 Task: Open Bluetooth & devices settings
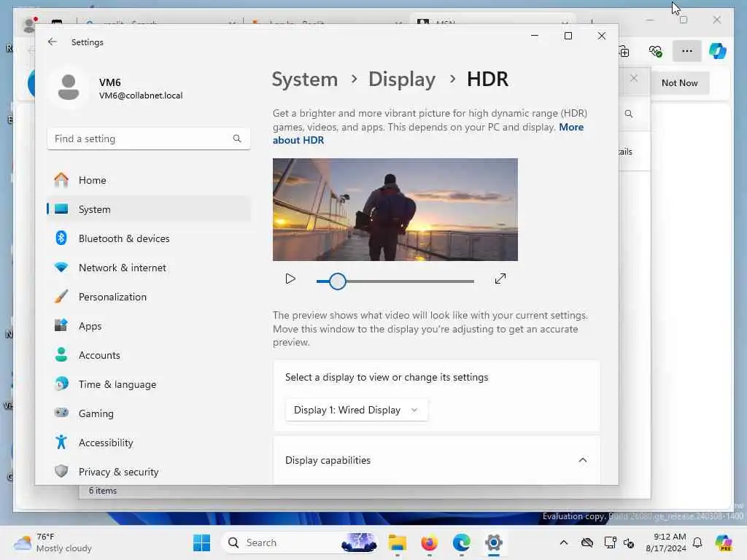(x=149, y=238)
